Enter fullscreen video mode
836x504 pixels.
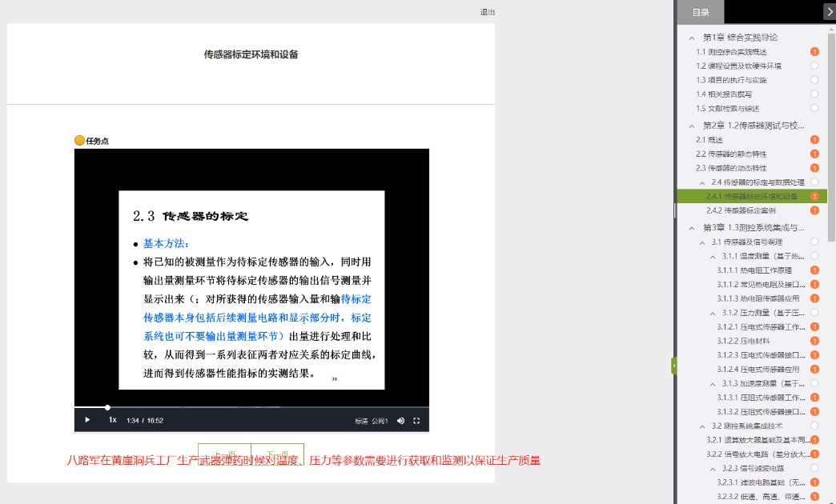pyautogui.click(x=416, y=420)
